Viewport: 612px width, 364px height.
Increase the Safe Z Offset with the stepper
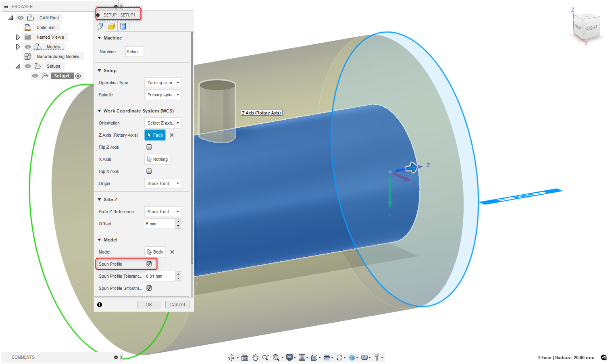178,222
